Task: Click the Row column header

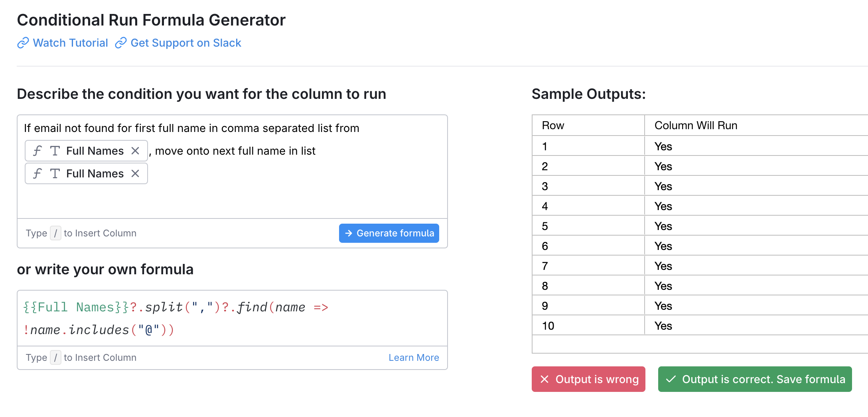Action: (553, 126)
